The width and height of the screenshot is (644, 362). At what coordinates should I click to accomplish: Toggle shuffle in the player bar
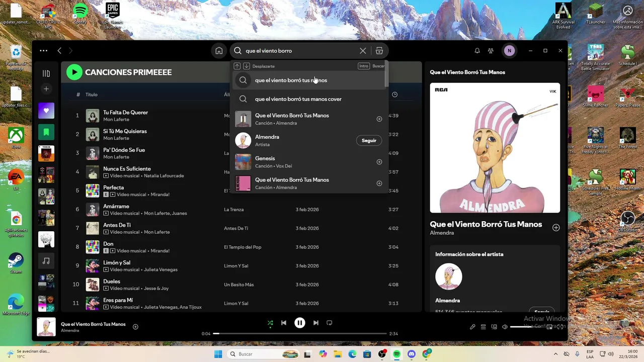[270, 323]
